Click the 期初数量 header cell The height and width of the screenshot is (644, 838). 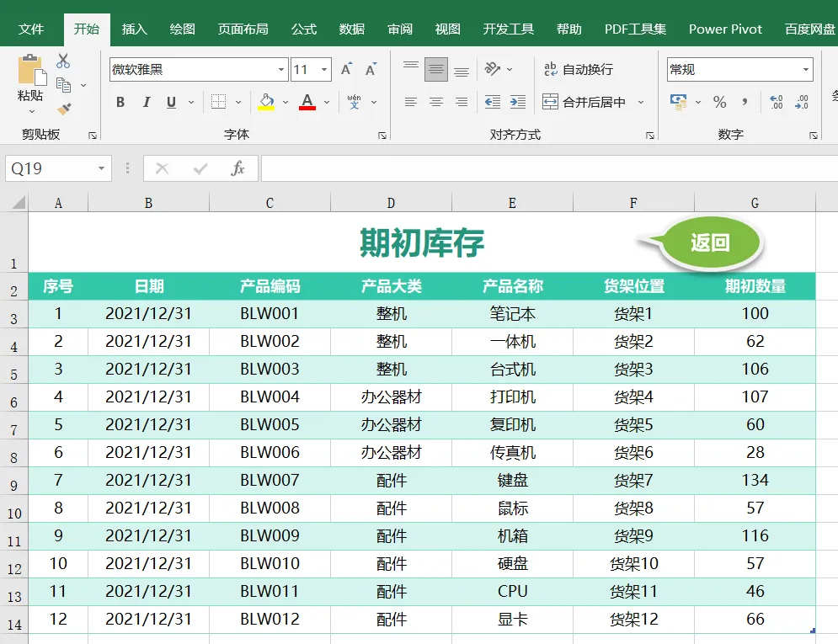[x=755, y=286]
